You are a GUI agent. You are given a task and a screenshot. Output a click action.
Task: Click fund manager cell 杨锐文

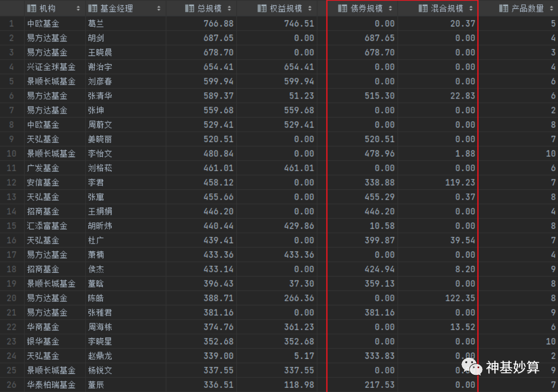tap(100, 370)
